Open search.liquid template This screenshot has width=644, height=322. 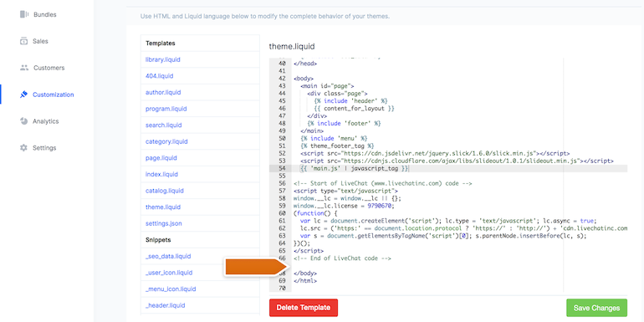pyautogui.click(x=163, y=125)
